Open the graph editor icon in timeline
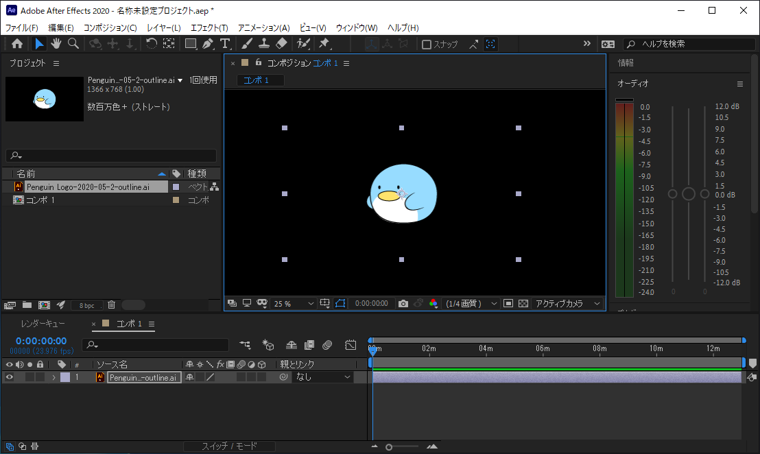The image size is (760, 454). [x=350, y=345]
